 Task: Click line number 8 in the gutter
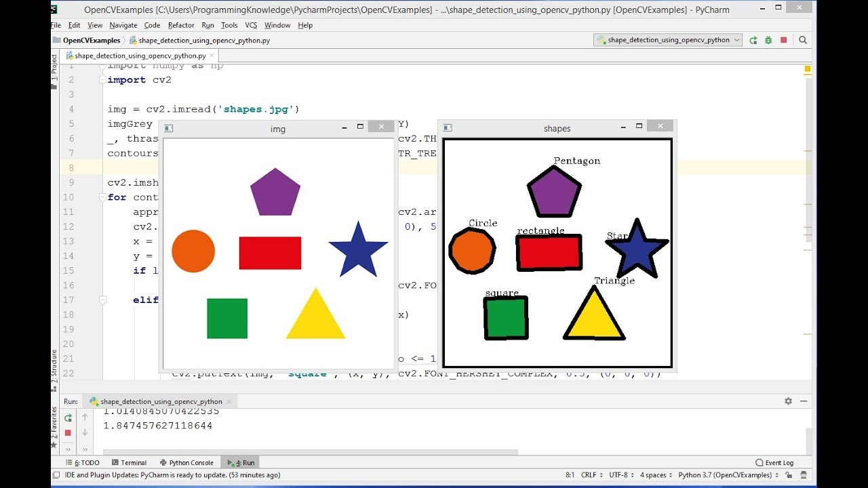point(71,167)
